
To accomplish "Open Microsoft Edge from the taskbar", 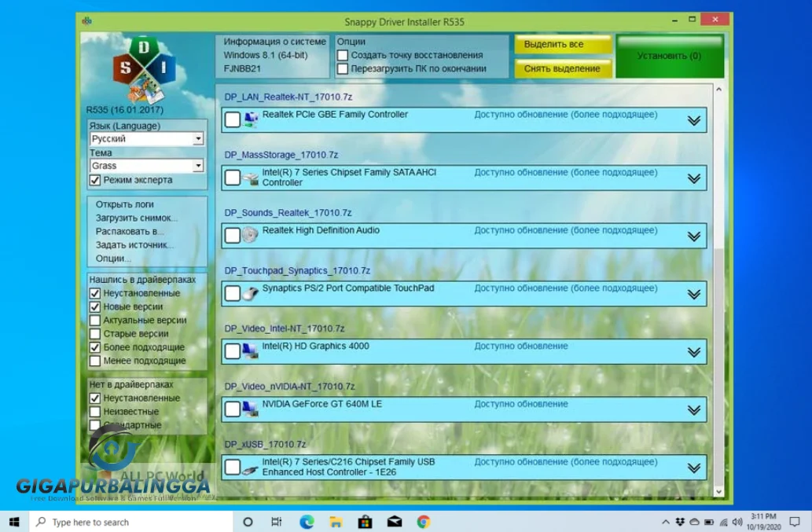I will click(306, 521).
